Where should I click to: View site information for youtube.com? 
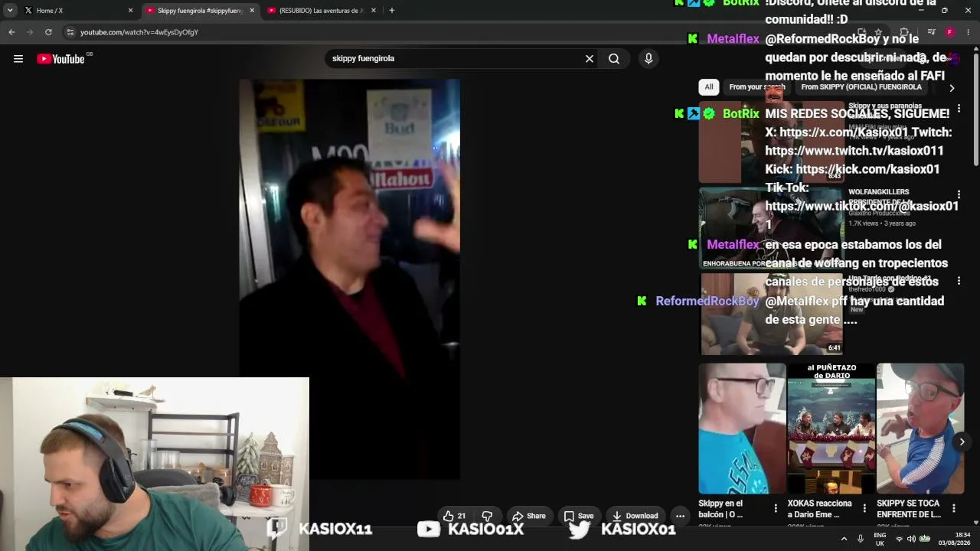[70, 32]
